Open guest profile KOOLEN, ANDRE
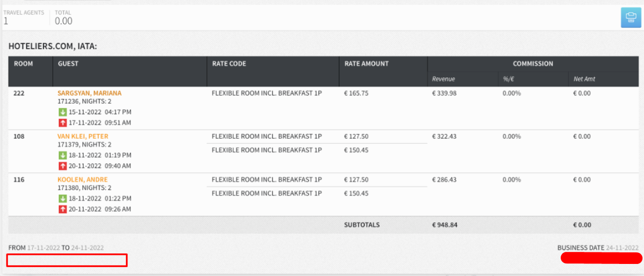The height and width of the screenshot is (276, 644). 82,179
